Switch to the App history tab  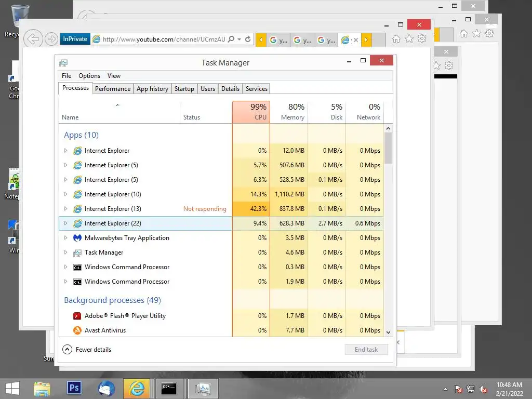point(152,88)
